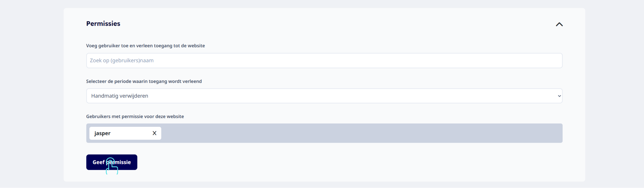Click the 'Voeg gebruiker toe' field label

(145, 46)
